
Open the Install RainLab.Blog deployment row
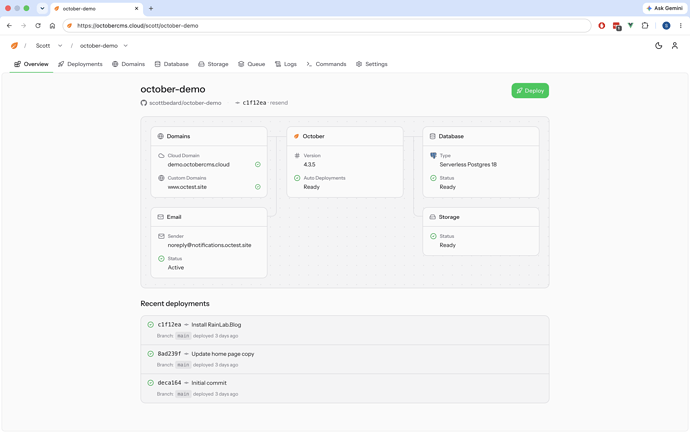[x=345, y=330]
